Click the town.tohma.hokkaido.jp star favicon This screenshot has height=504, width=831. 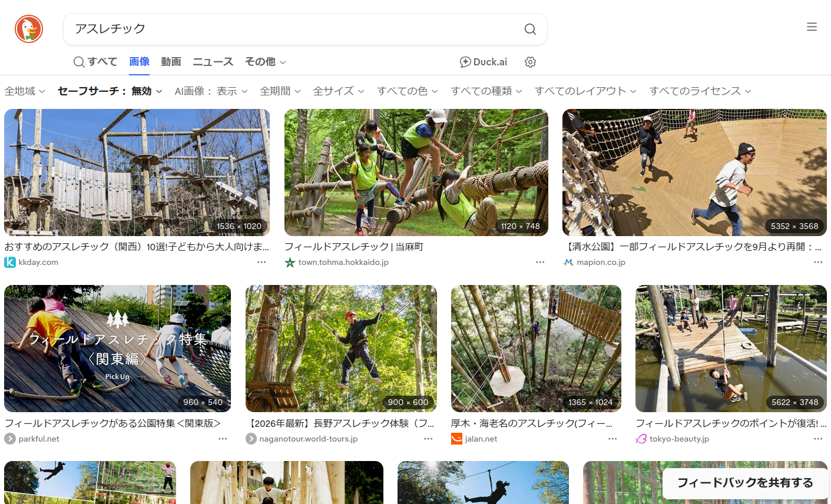290,262
